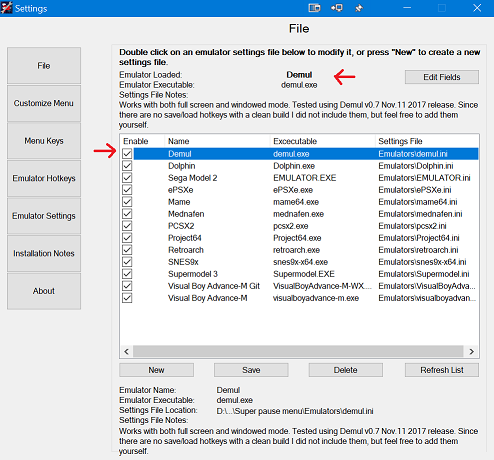Select the ePSXe entry
This screenshot has width=494, height=460.
(181, 190)
